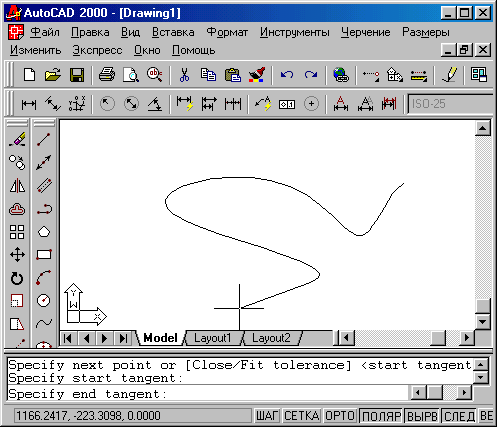Click the Linear Dimension icon
Viewport: 497px width, 427px height.
tap(29, 104)
